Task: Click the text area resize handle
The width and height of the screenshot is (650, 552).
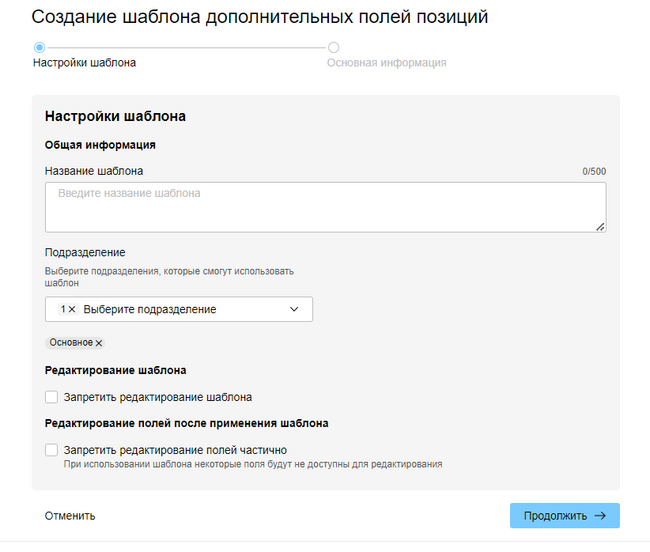Action: tap(600, 227)
